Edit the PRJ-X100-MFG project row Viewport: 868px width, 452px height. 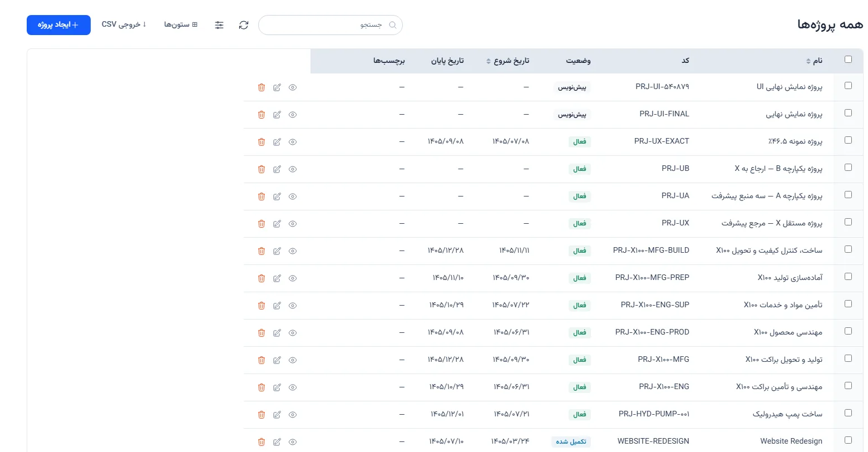point(277,360)
